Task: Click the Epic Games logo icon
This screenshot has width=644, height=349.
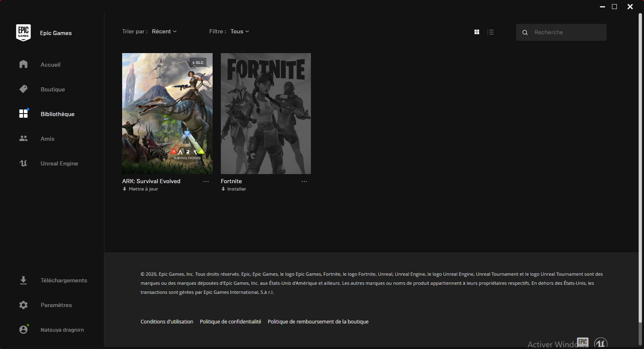Action: point(23,33)
